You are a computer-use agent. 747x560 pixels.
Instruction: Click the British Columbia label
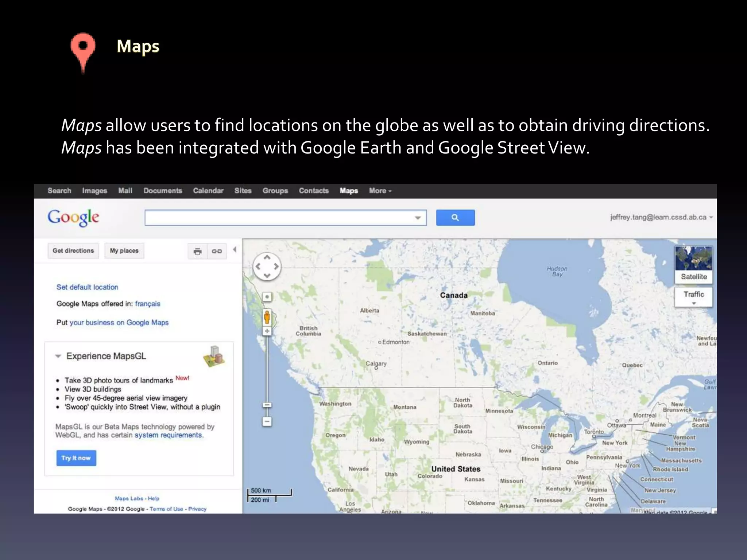309,331
